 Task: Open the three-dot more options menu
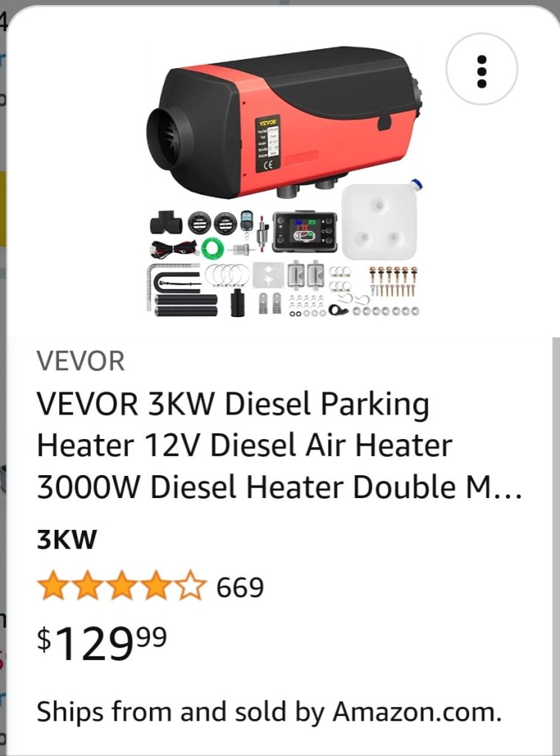pyautogui.click(x=482, y=69)
